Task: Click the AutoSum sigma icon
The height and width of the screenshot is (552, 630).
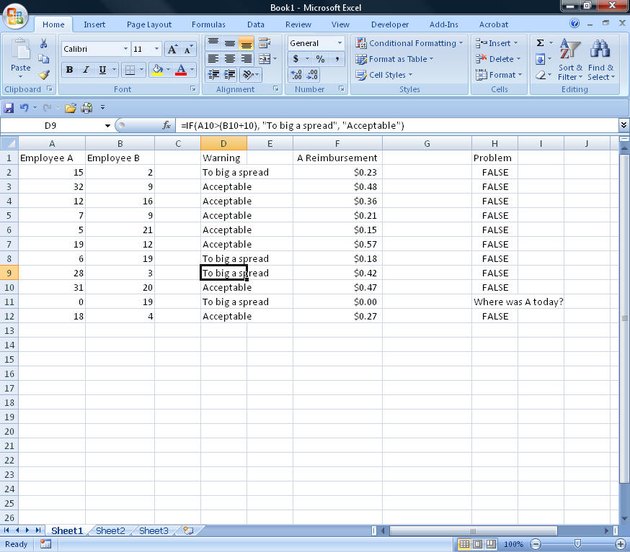Action: tap(540, 43)
